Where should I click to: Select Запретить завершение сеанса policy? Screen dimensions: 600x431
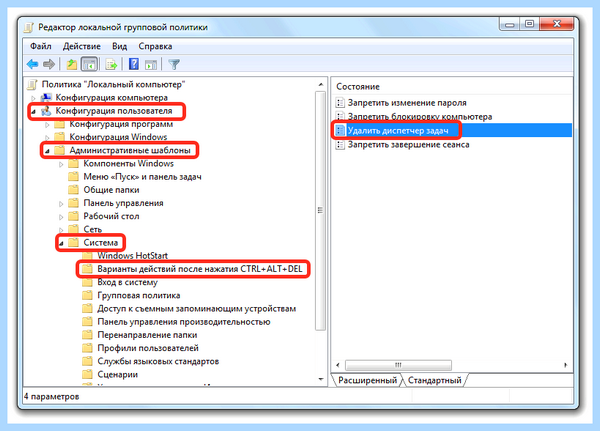(408, 145)
